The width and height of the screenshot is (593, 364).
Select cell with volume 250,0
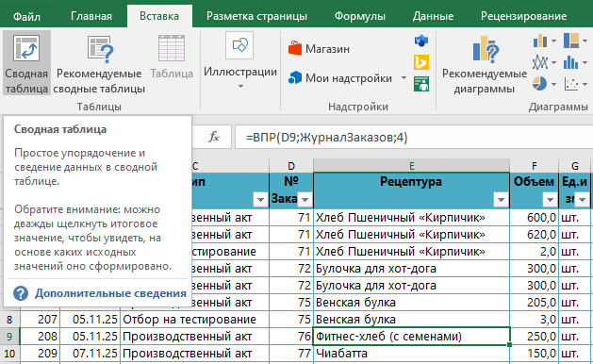point(534,337)
